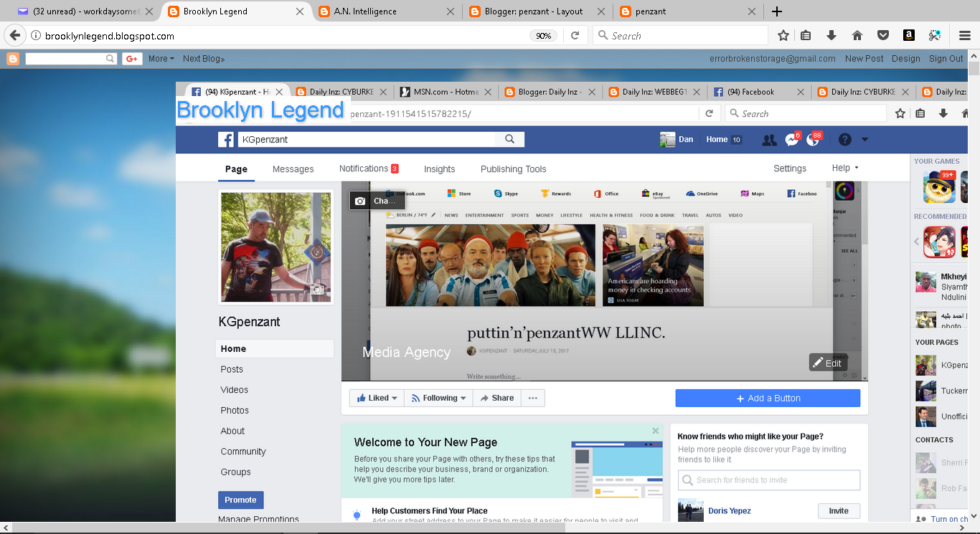Select Photos in page sidebar
This screenshot has width=980, height=534.
tap(235, 410)
